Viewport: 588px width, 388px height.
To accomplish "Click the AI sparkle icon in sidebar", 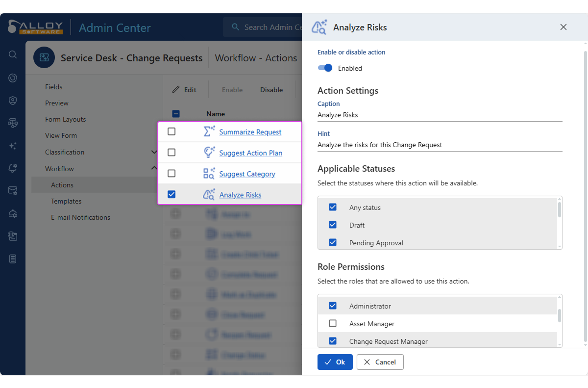I will (13, 146).
